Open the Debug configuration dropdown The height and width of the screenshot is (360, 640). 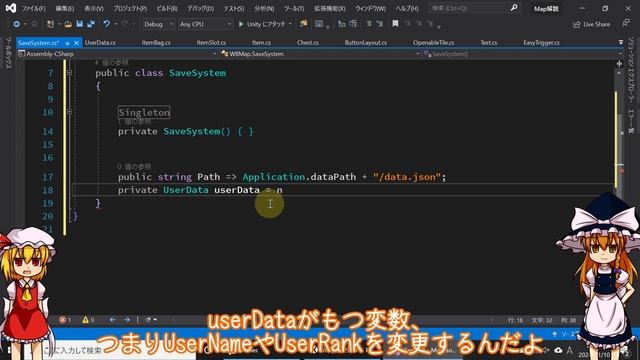(x=158, y=24)
